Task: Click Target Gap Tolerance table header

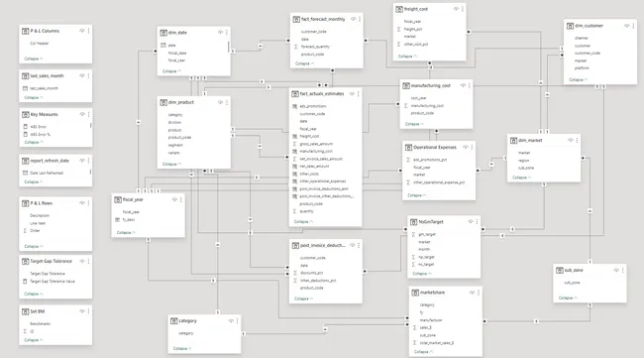Action: point(51,262)
